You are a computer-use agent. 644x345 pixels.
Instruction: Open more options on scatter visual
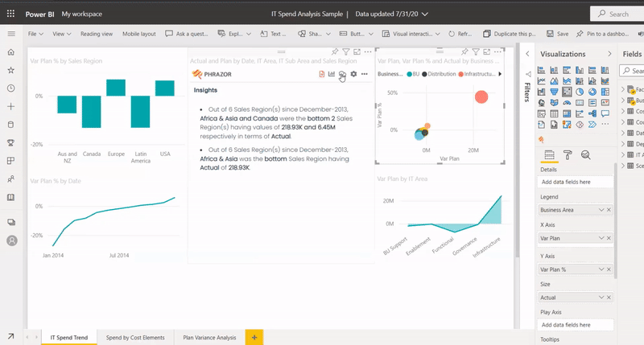click(497, 51)
